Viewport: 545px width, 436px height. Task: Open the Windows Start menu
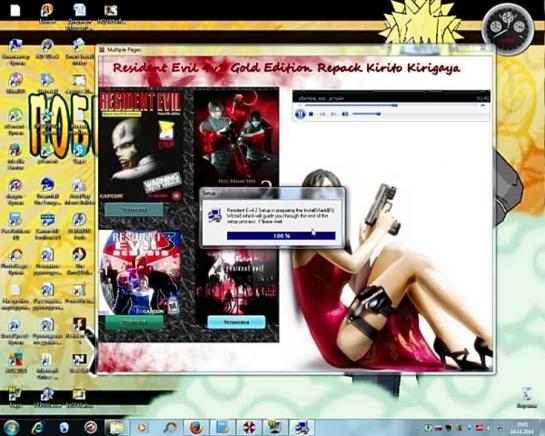click(x=11, y=427)
